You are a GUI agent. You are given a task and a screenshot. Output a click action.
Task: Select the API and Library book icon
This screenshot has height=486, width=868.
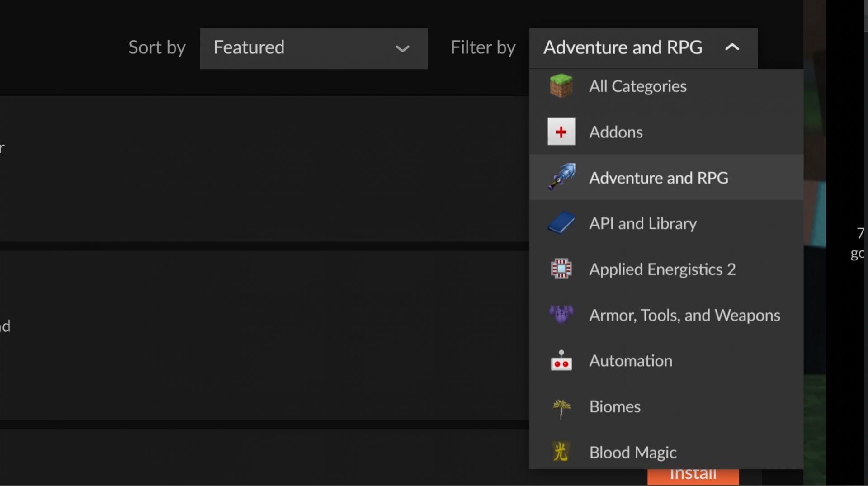pyautogui.click(x=561, y=223)
